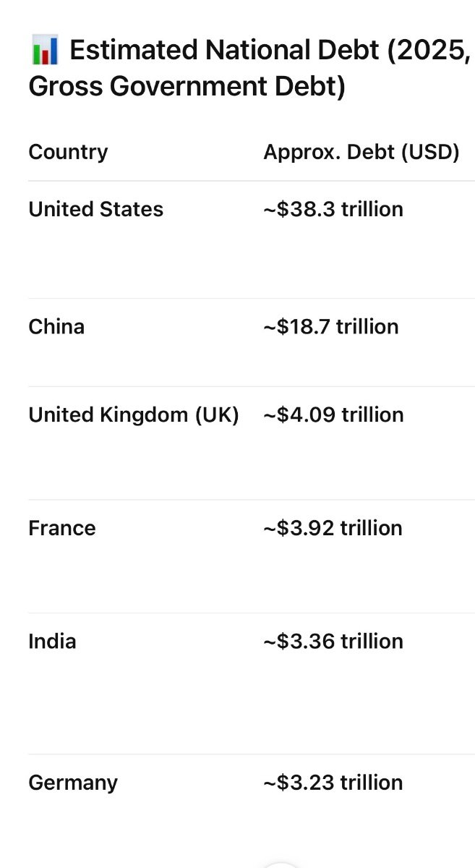
Task: Click "Gross Government Debt)" title line
Action: click(x=187, y=87)
